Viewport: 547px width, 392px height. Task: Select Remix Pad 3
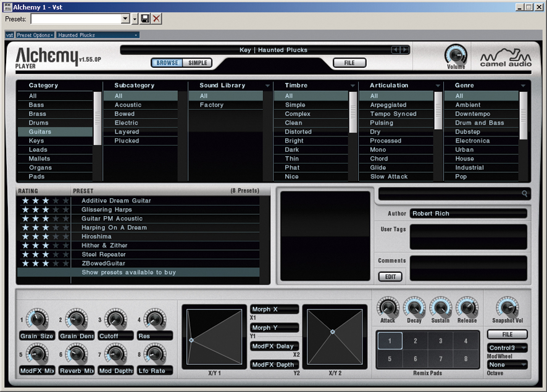[x=440, y=341]
